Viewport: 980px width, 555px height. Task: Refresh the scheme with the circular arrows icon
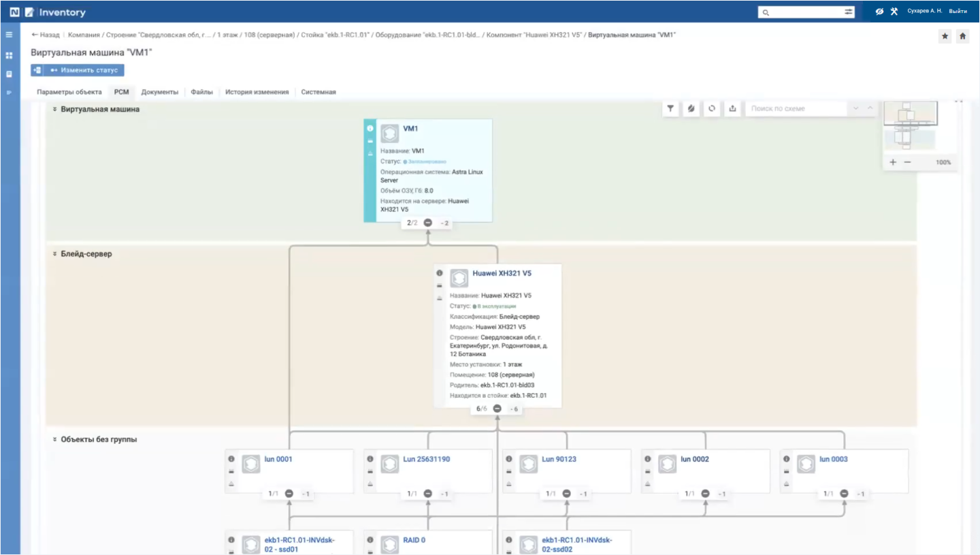[712, 108]
